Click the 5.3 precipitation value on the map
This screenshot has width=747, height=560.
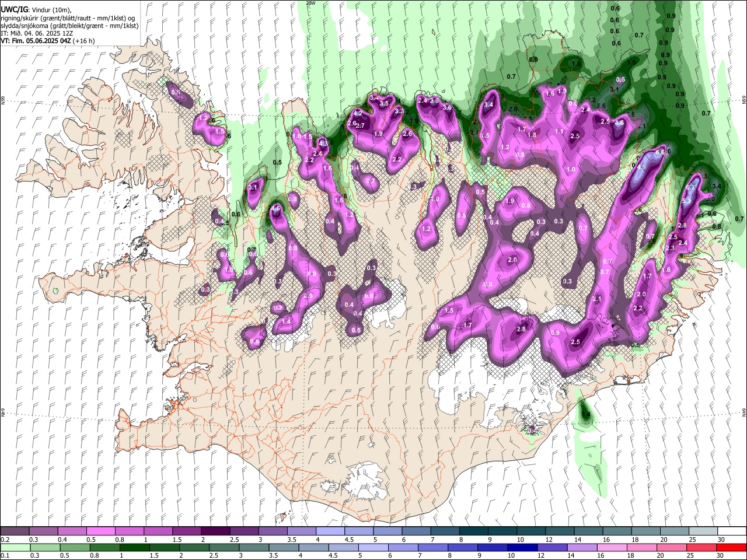tap(686, 201)
